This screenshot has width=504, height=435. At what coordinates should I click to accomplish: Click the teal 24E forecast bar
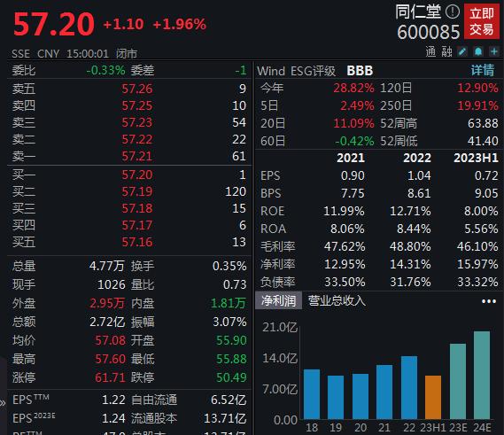(482, 376)
